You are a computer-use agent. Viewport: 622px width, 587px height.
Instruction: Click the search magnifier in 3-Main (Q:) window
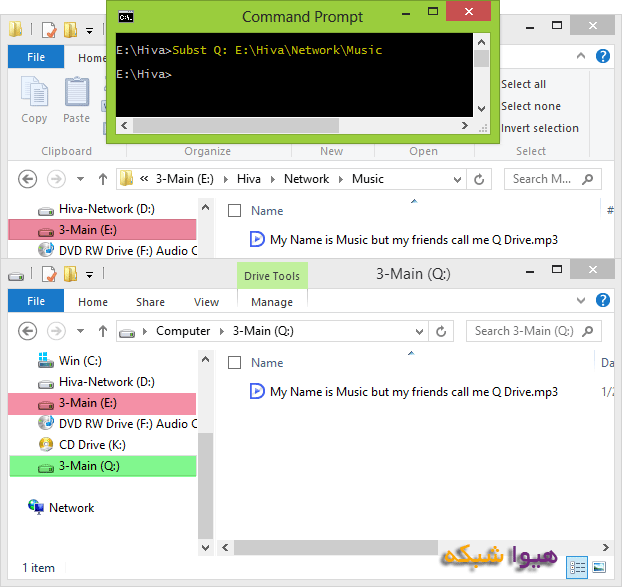(587, 331)
